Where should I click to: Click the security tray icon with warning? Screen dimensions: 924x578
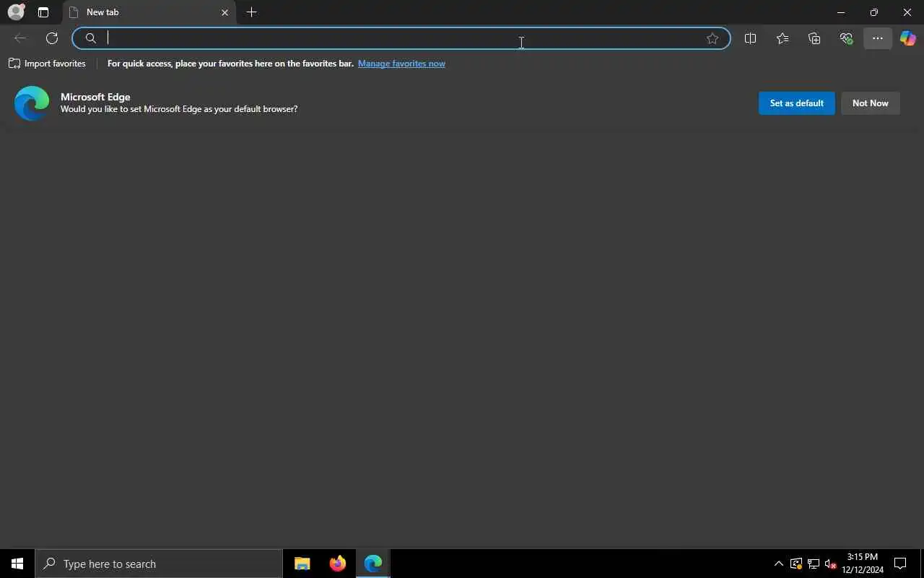pos(796,564)
